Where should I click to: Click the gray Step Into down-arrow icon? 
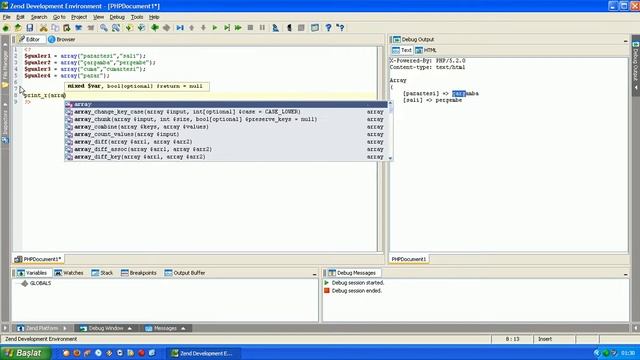[203, 28]
